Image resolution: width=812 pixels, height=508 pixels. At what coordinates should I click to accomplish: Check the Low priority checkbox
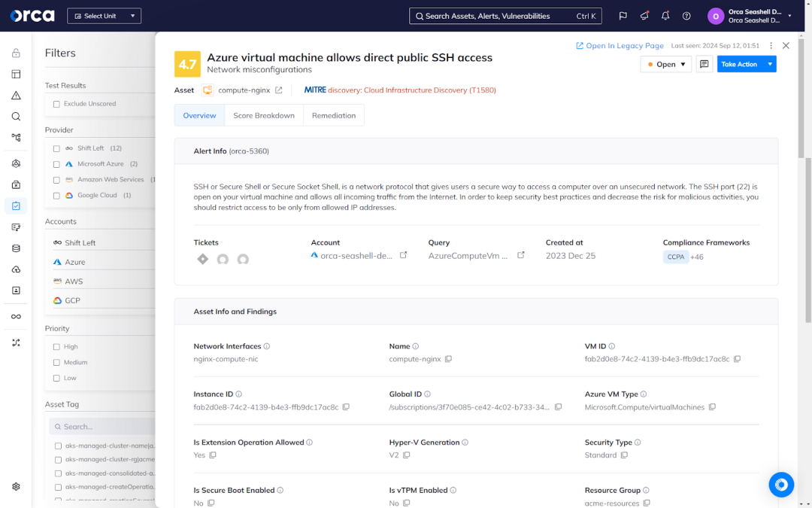coord(56,379)
